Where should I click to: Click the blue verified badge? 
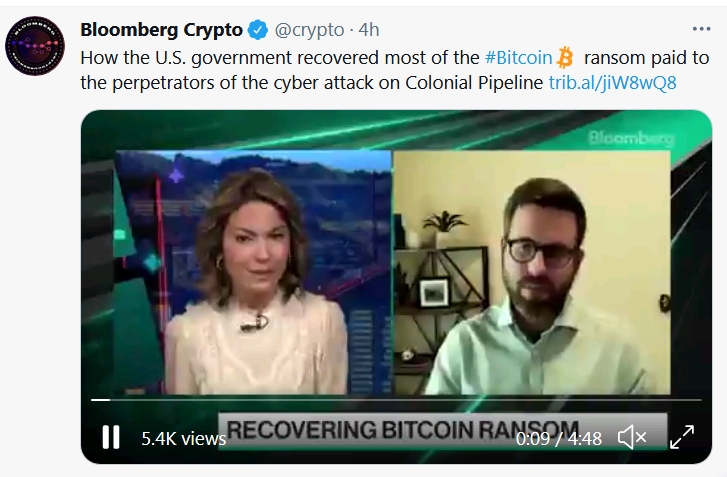point(257,30)
